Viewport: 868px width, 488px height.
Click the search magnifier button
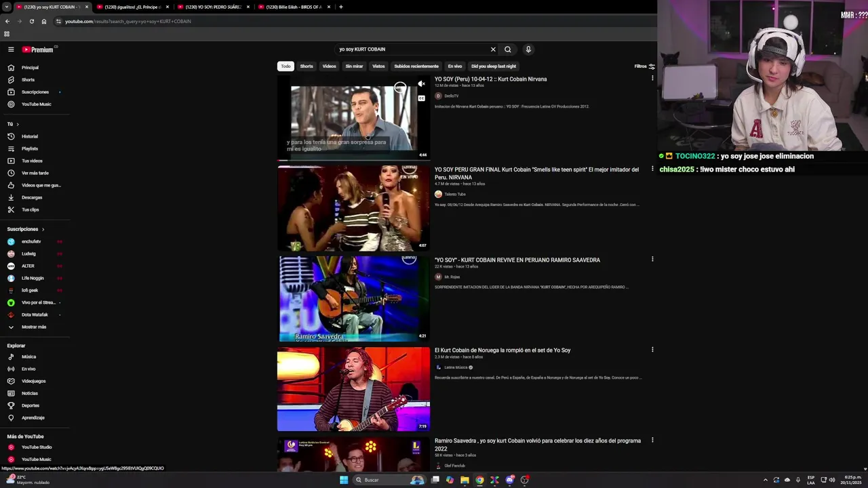coord(507,49)
